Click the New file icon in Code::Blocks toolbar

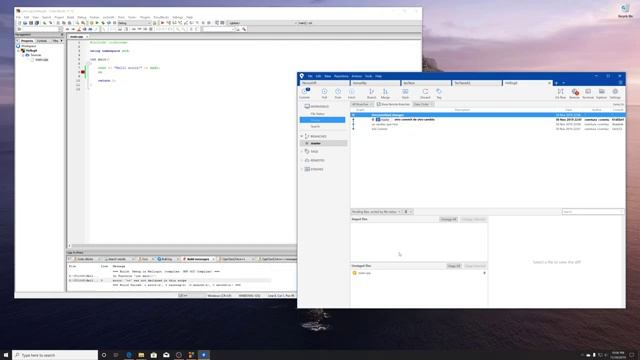(19, 23)
